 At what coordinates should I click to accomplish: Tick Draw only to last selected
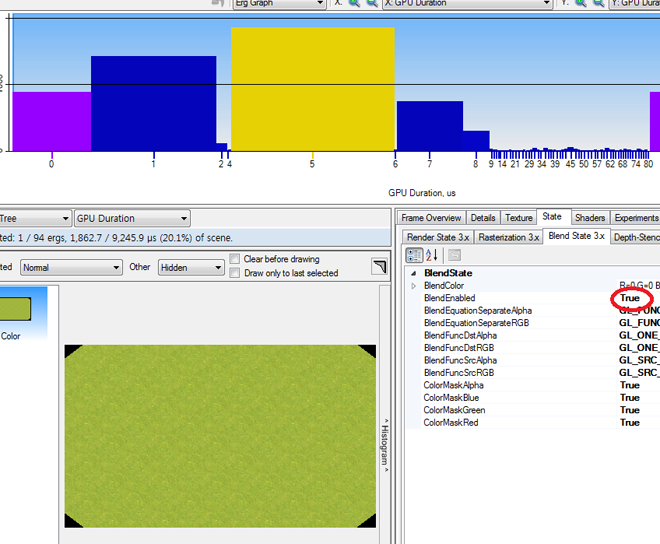coord(235,273)
